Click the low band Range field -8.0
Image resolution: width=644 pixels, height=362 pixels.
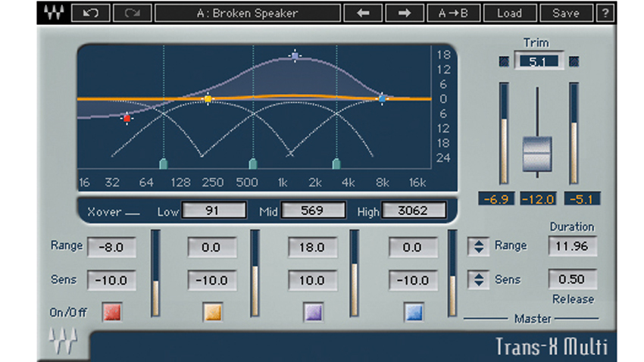[x=111, y=247]
